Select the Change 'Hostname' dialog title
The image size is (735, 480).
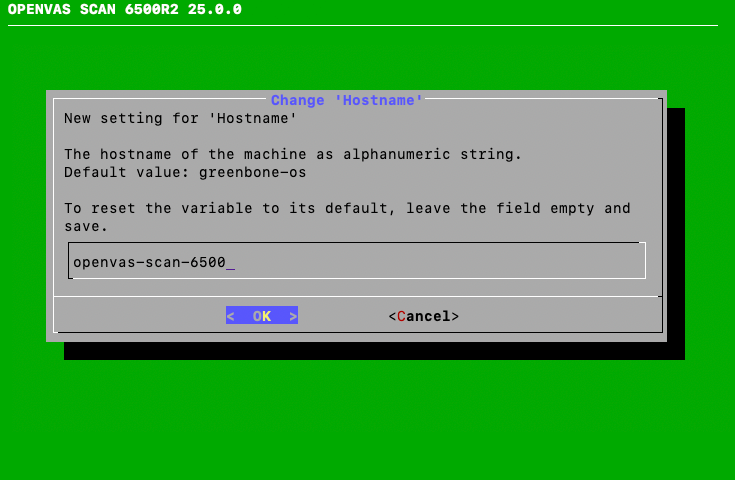pos(347,100)
